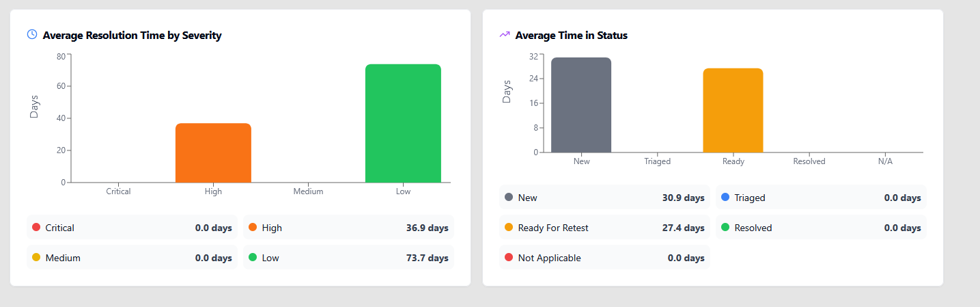Click the orange Ready bar in status chart
Image resolution: width=980 pixels, height=307 pixels.
733,110
